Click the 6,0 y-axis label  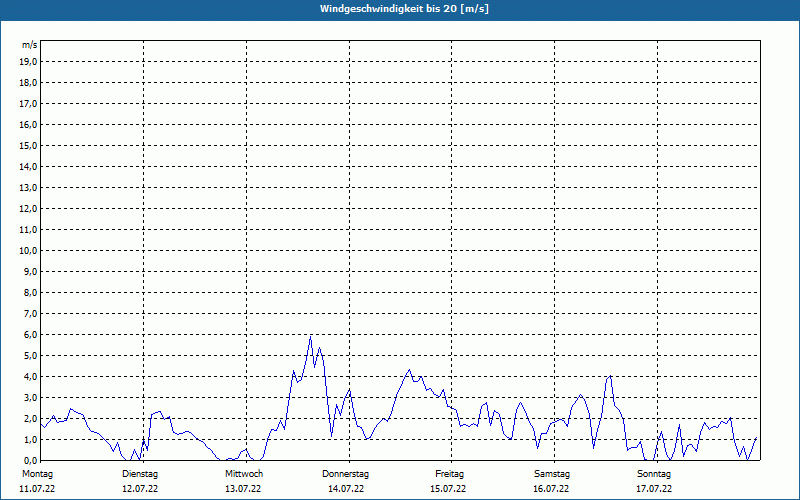(x=30, y=335)
